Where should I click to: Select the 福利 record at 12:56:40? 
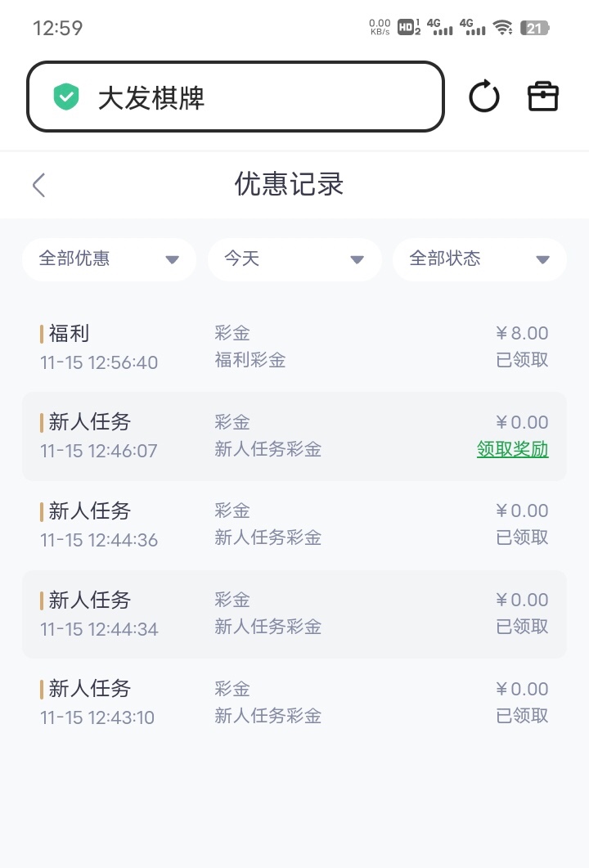(293, 347)
